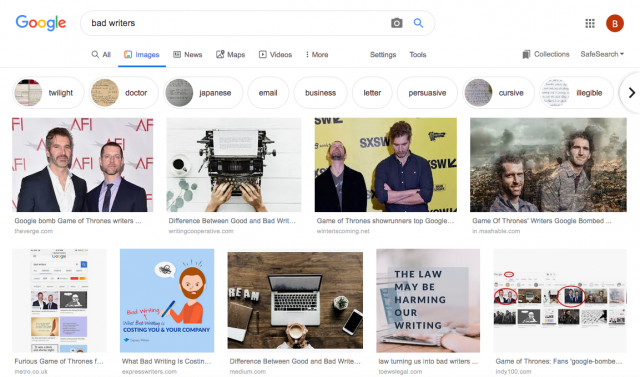Open 'Furious Game of Thrones f...' link
This screenshot has width=640, height=377.
(x=59, y=361)
